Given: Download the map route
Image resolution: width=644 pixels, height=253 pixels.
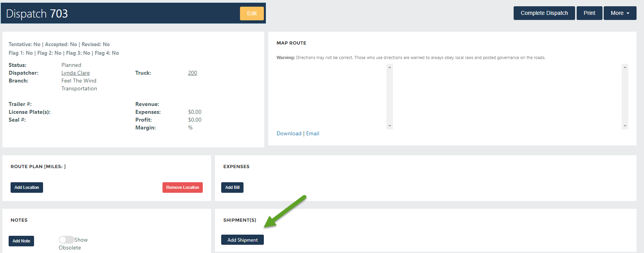Looking at the screenshot, I should (289, 133).
